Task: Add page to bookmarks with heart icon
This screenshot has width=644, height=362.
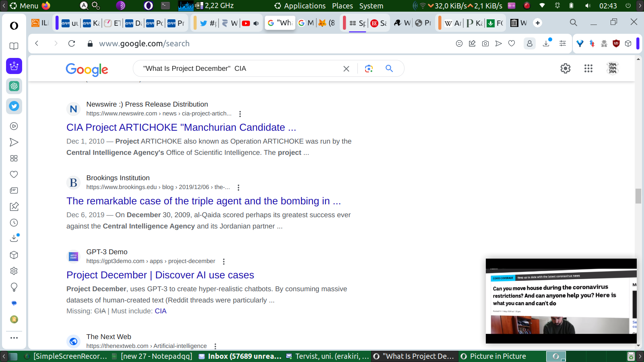Action: 512,43
